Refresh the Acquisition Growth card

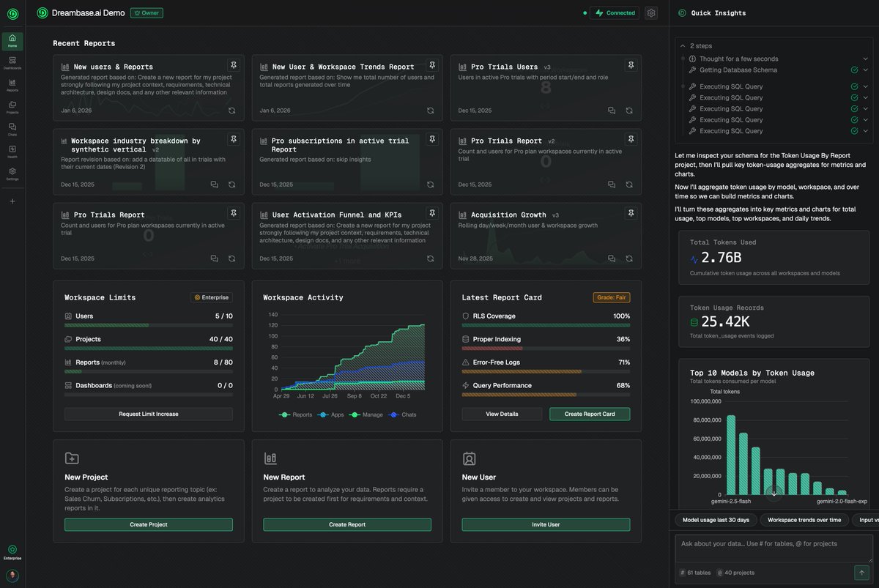pyautogui.click(x=629, y=258)
